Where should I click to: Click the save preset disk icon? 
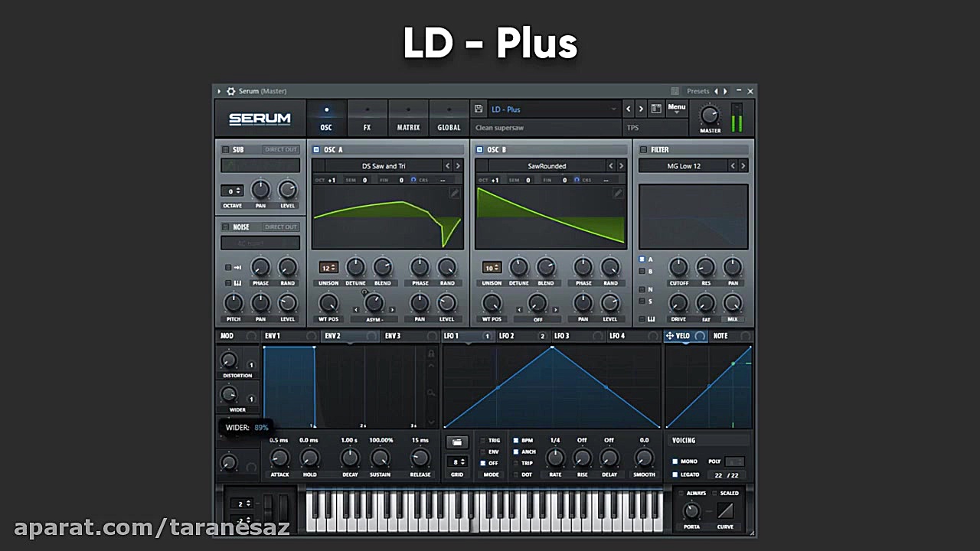(478, 109)
